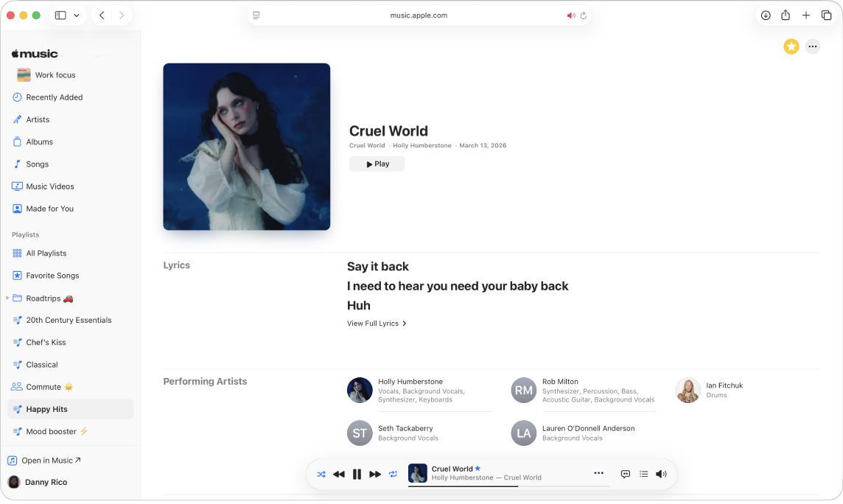
Task: Open Music Videos in the sidebar
Action: click(71, 186)
